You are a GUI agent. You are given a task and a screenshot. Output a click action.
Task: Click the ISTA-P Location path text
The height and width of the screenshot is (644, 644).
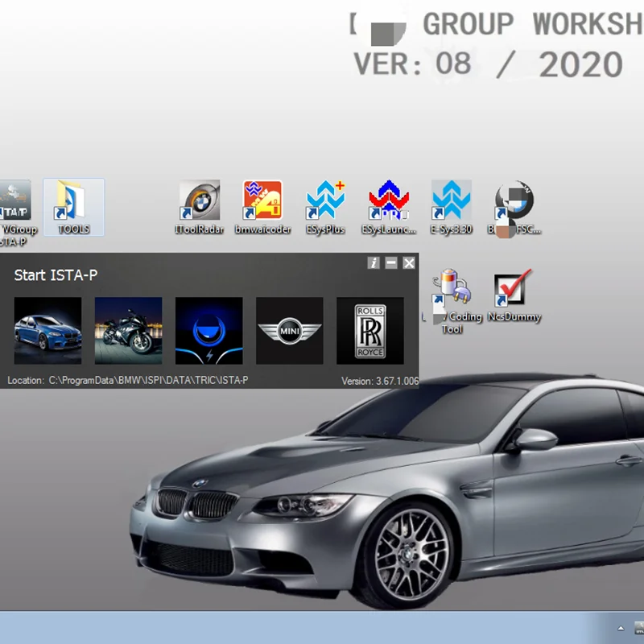coord(128,380)
